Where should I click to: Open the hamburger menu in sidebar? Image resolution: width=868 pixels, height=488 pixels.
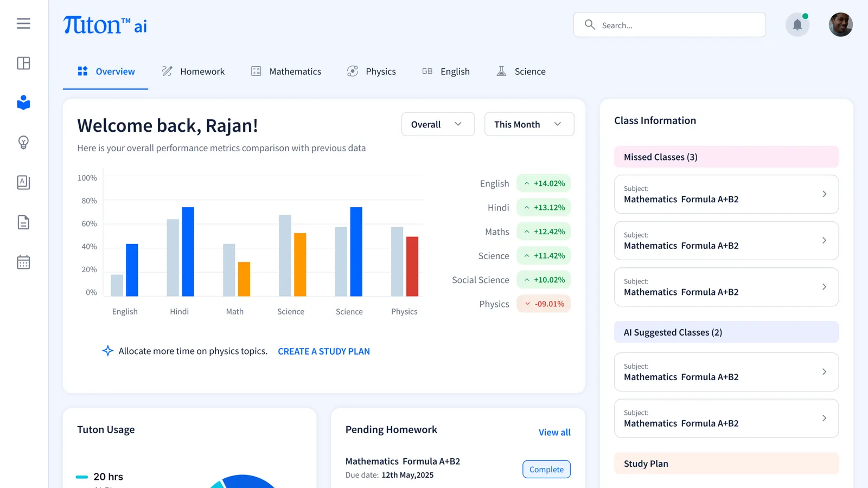tap(23, 23)
